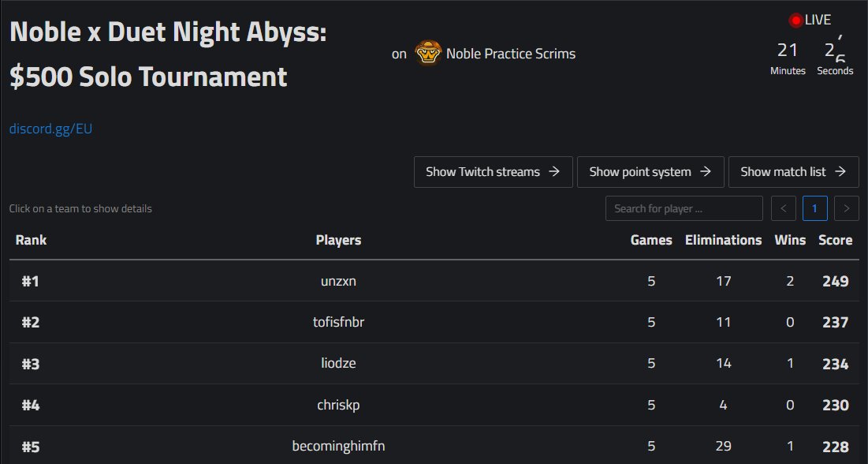Expand details for player liodze
Viewport: 868px width, 464px height.
click(434, 364)
